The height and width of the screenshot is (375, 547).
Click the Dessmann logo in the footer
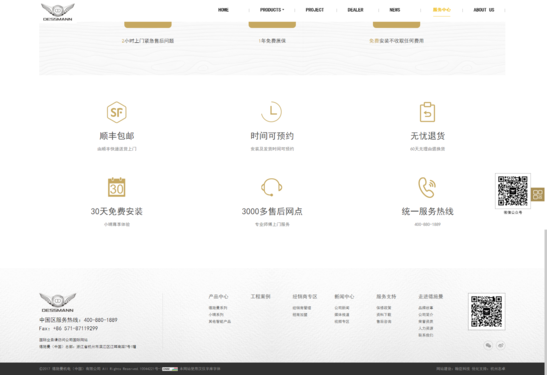(58, 302)
